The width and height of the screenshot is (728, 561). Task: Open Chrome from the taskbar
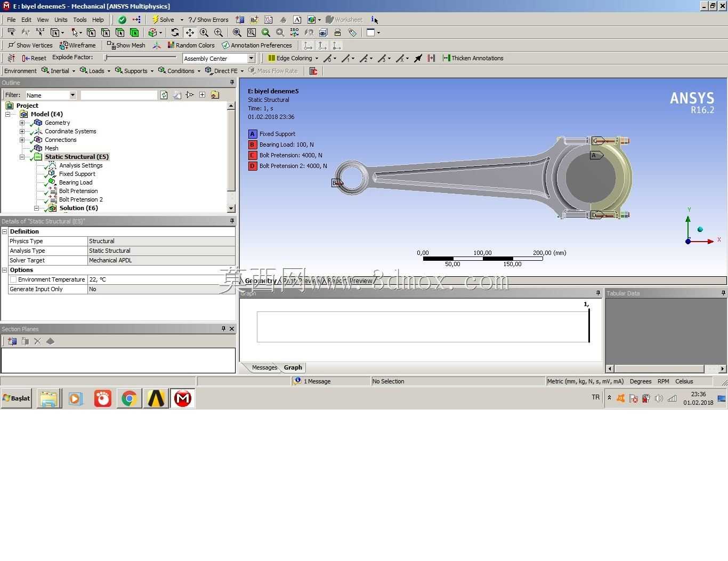point(130,398)
